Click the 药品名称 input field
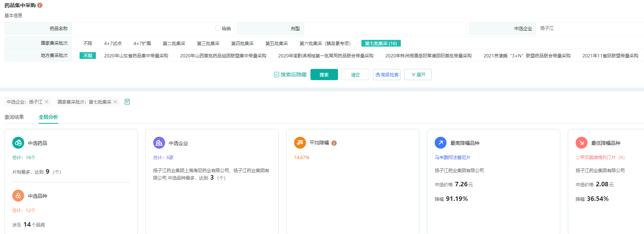Screen dimensions: 644x234 click(x=143, y=28)
